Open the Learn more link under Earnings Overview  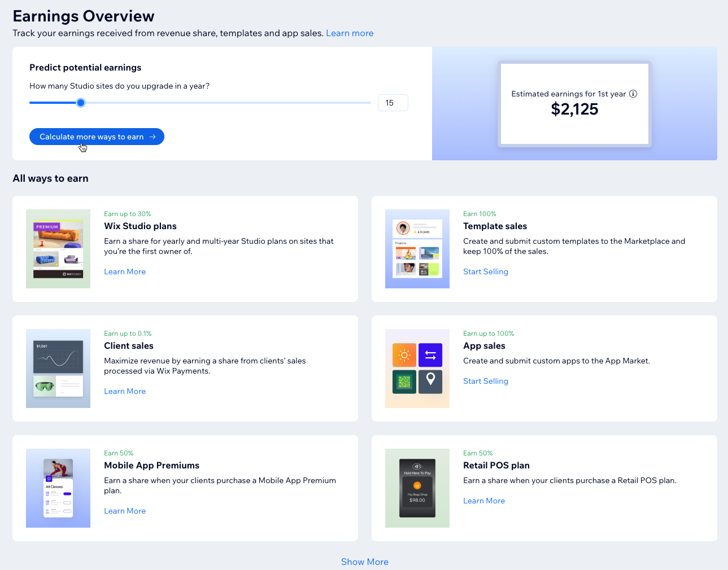click(350, 33)
